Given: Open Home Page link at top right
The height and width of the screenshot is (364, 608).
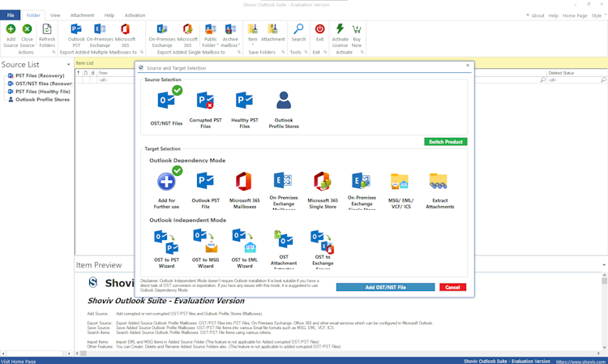Looking at the screenshot, I should coord(575,15).
